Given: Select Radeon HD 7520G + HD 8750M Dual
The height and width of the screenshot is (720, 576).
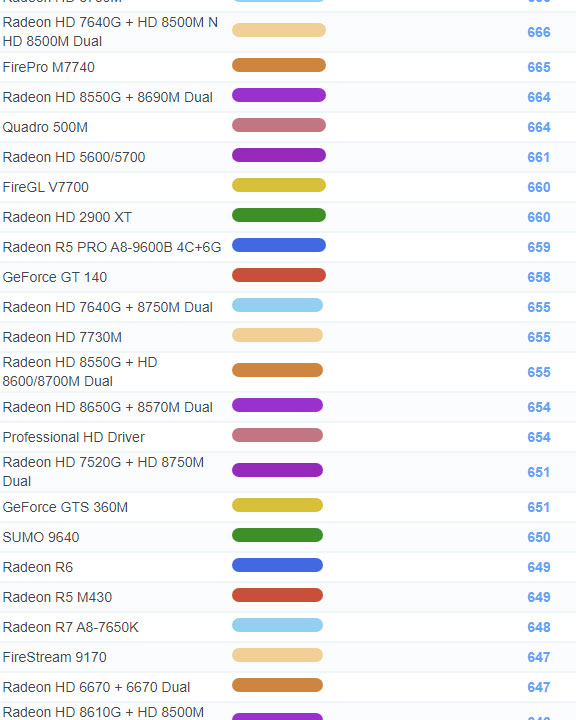Looking at the screenshot, I should [103, 472].
